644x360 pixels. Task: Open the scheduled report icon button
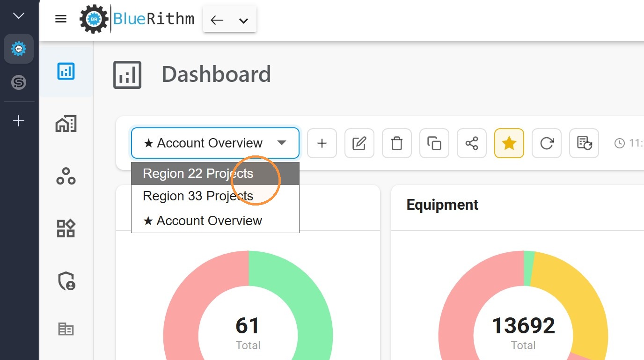pyautogui.click(x=584, y=143)
